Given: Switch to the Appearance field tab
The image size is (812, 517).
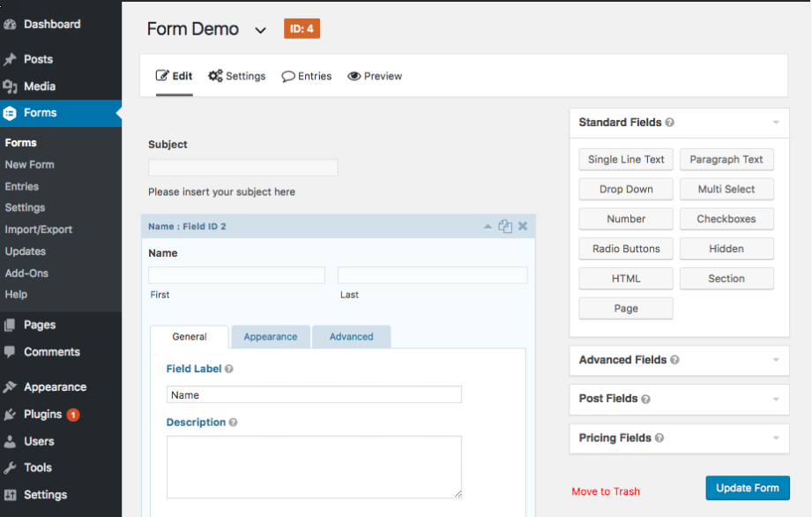Looking at the screenshot, I should click(271, 337).
